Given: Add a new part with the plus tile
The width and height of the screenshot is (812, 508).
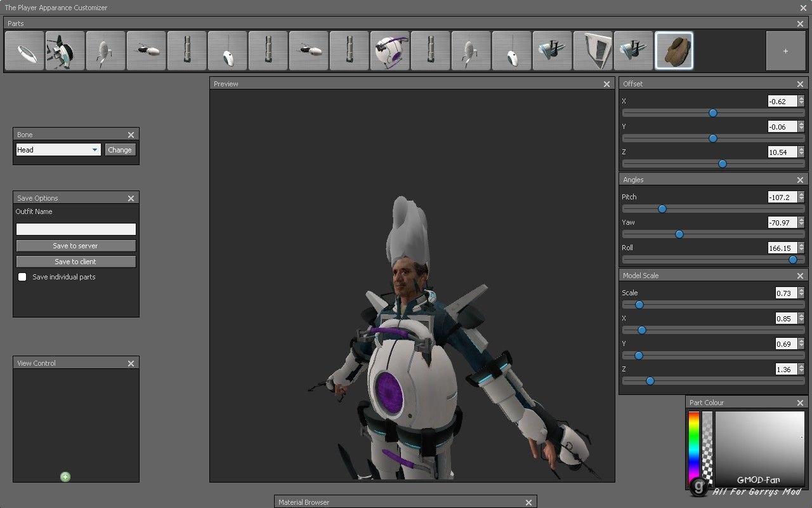Looking at the screenshot, I should click(x=785, y=51).
